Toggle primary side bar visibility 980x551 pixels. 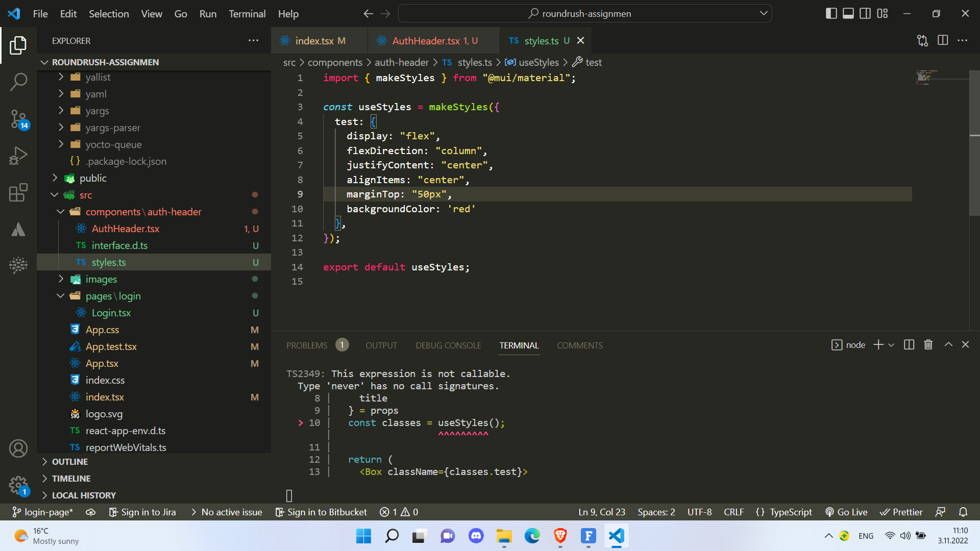pos(831,14)
